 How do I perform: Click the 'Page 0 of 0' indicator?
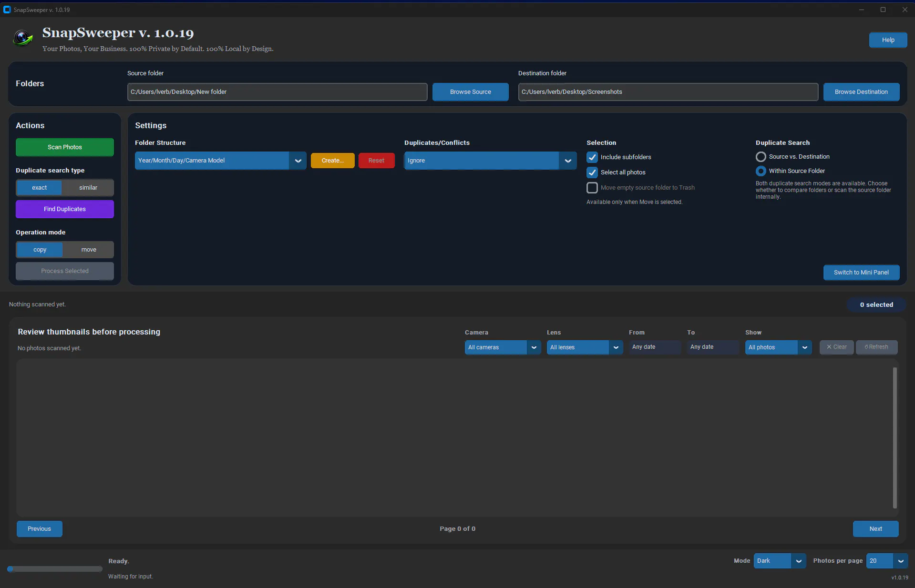[457, 529]
